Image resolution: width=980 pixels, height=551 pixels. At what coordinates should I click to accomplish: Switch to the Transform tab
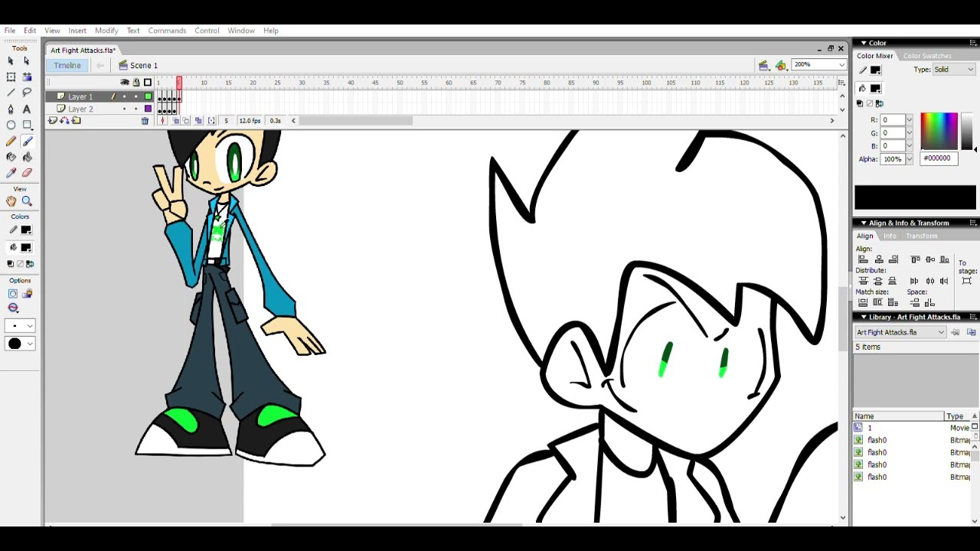point(921,236)
